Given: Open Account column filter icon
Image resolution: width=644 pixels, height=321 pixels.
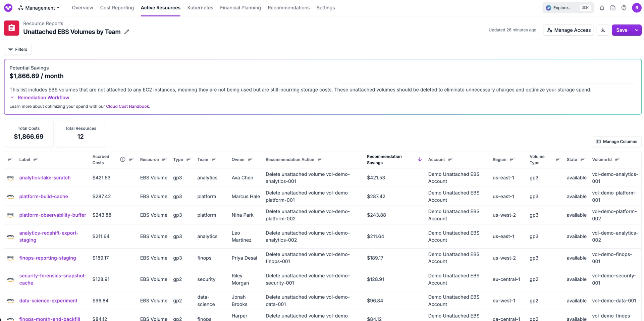Looking at the screenshot, I should 450,159.
